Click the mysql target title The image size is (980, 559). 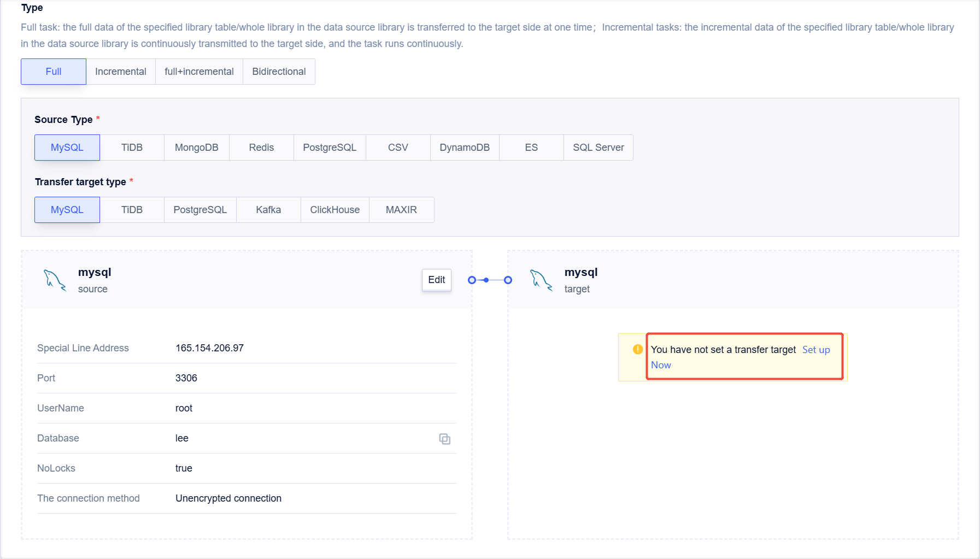pos(581,272)
